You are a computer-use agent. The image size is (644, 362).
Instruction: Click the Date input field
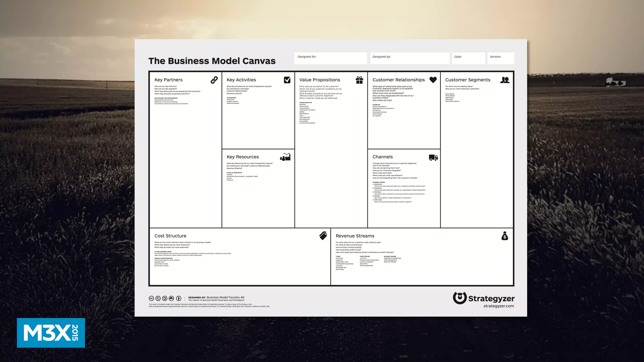tap(468, 58)
